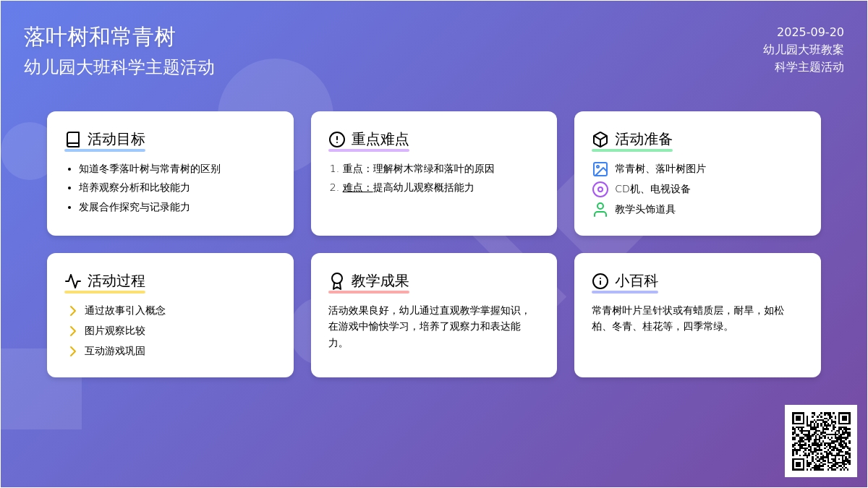Click the bullet item 培养观察分析和比较能力

[x=135, y=188]
